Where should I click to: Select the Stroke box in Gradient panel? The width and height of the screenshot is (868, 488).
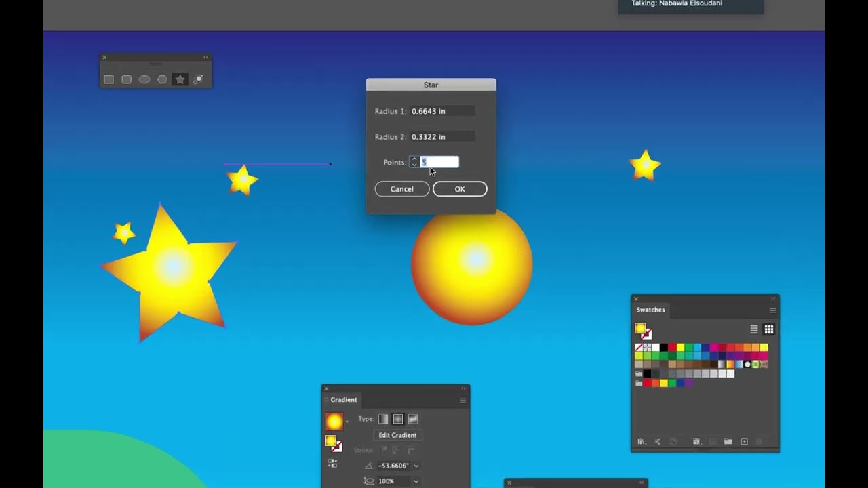tap(337, 447)
